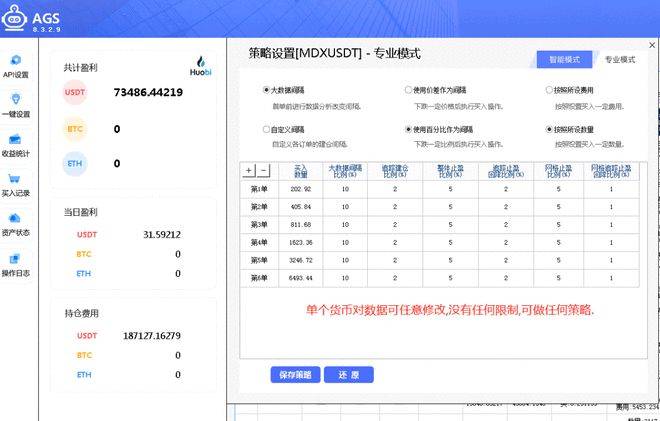Switch to the 智能模式 tab

[564, 60]
